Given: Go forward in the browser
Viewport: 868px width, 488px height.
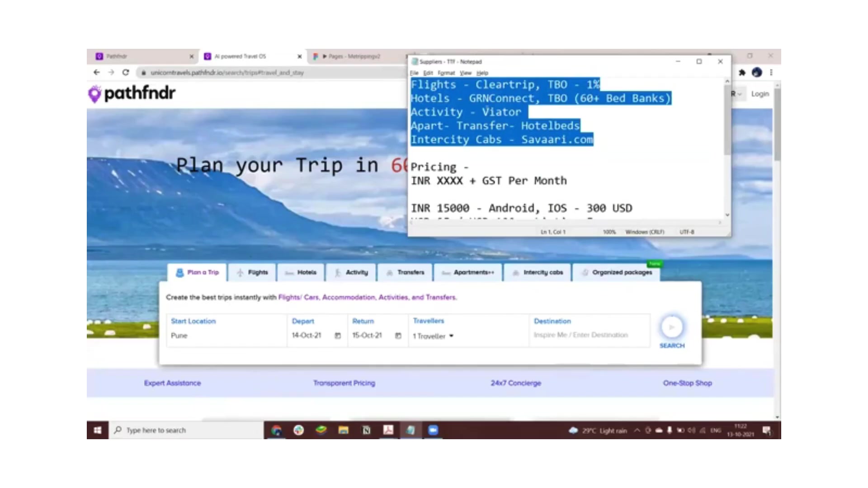Looking at the screenshot, I should tap(111, 72).
